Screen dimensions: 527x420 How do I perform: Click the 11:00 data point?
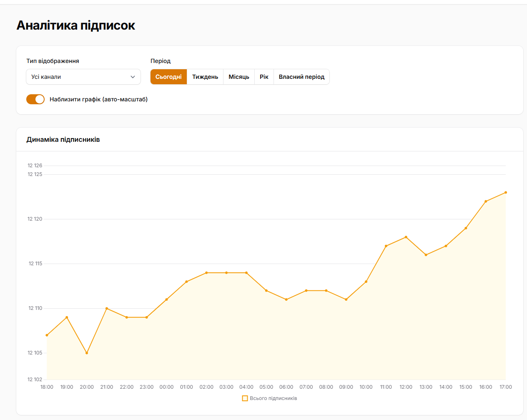coord(386,246)
